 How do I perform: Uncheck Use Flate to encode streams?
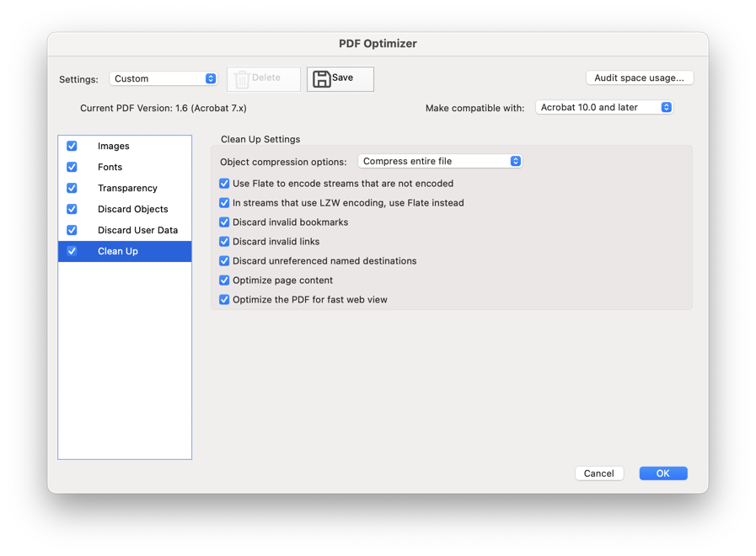click(224, 184)
